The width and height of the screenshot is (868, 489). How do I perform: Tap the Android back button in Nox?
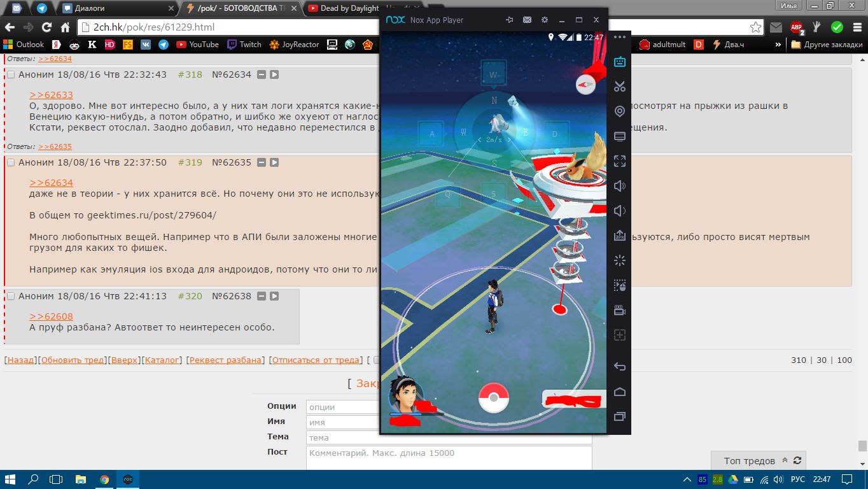[620, 367]
